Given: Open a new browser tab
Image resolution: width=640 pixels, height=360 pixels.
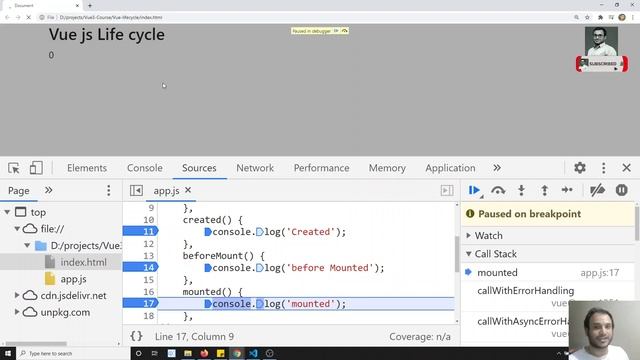Looking at the screenshot, I should point(90,6).
